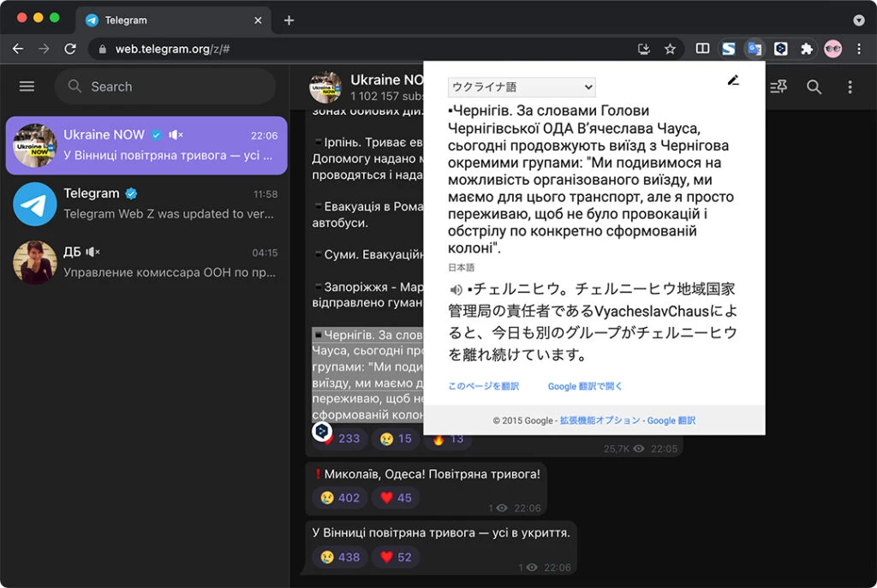Select the Telegram browser tab
The height and width of the screenshot is (588, 877).
tap(173, 21)
